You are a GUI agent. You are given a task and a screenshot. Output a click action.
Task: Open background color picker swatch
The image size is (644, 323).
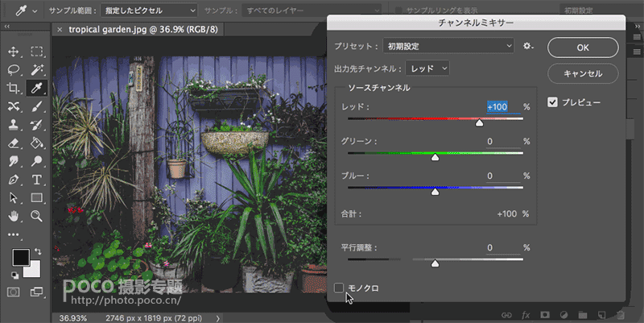point(34,270)
